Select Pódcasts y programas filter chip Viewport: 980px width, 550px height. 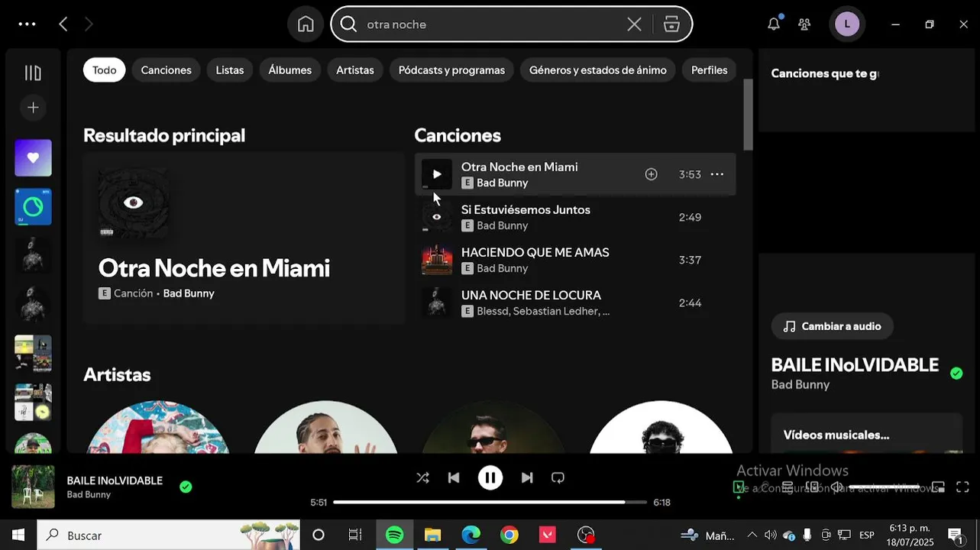pyautogui.click(x=451, y=70)
